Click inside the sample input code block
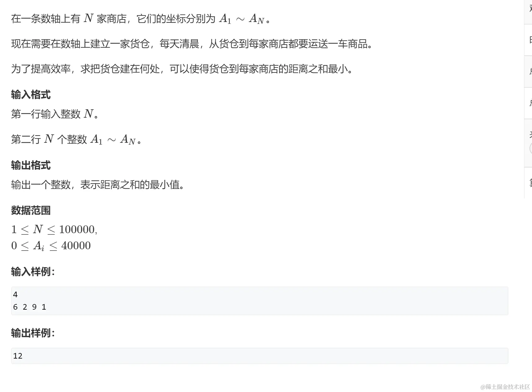The height and width of the screenshot is (392, 532). point(260,301)
